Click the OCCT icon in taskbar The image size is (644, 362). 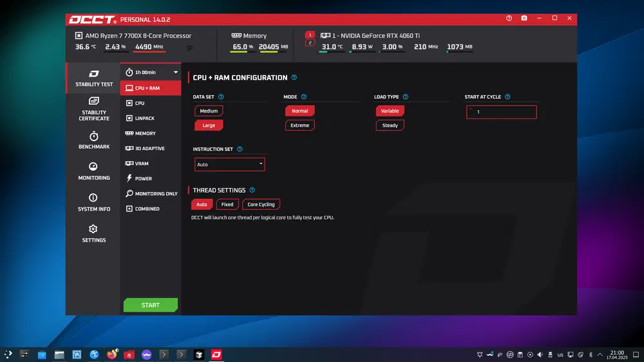[216, 354]
